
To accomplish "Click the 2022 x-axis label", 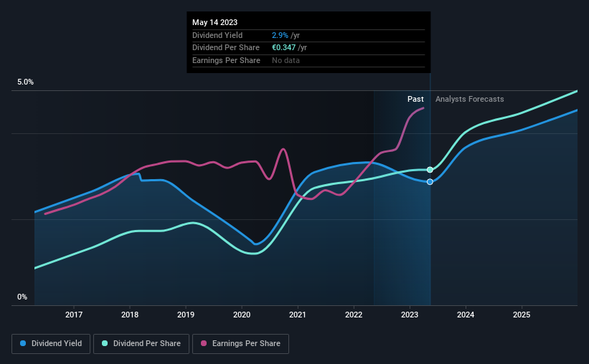I will coord(354,315).
